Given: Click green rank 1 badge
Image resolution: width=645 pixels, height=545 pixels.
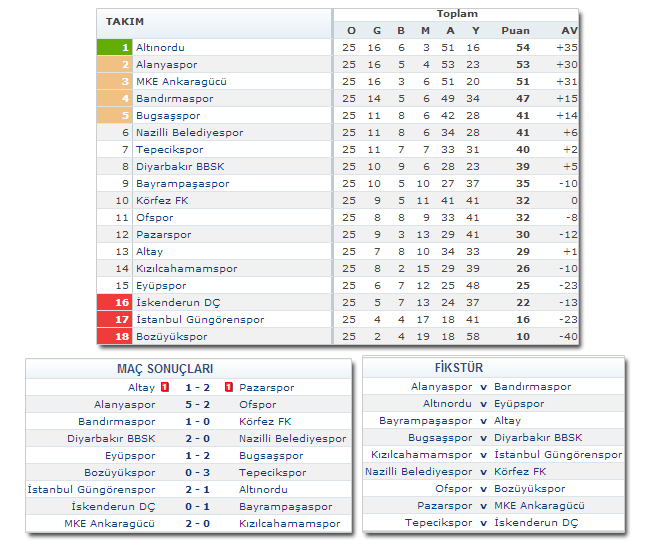Looking at the screenshot, I should coord(114,47).
